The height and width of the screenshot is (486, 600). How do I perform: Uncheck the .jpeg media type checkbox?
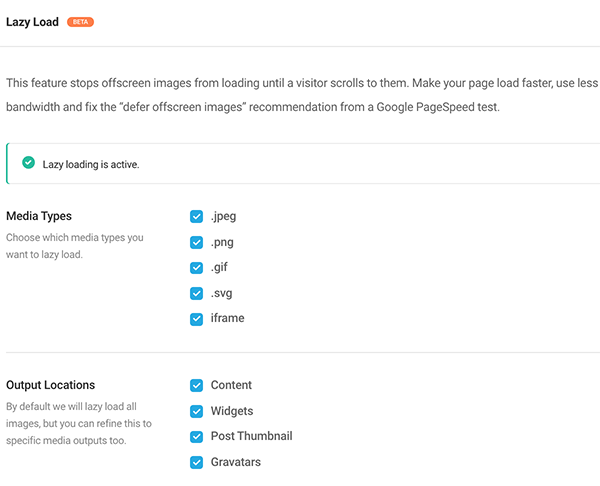coord(197,216)
